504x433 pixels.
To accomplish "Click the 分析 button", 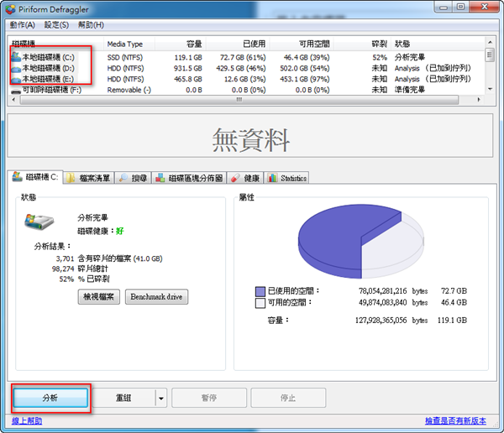I will pyautogui.click(x=50, y=398).
